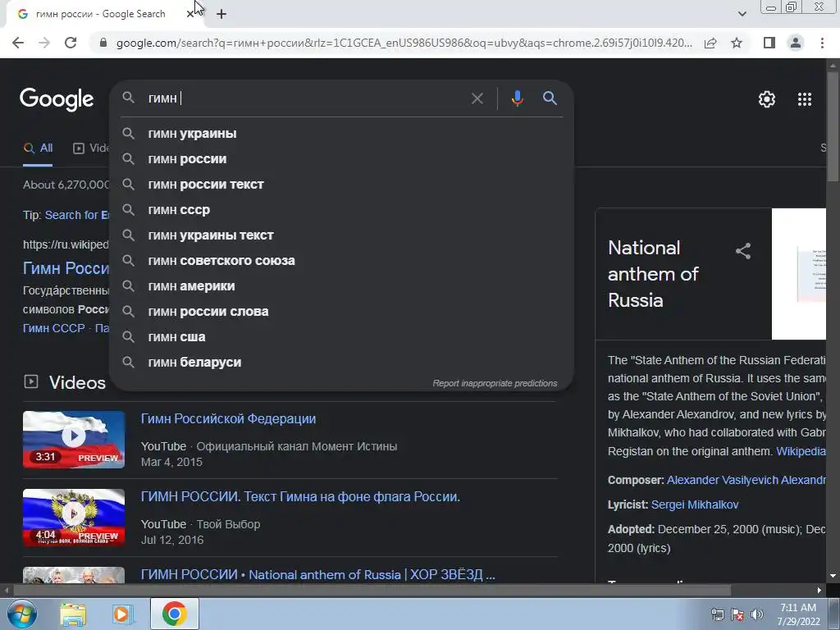Pick the гимн беларуси suggestion

click(x=341, y=363)
